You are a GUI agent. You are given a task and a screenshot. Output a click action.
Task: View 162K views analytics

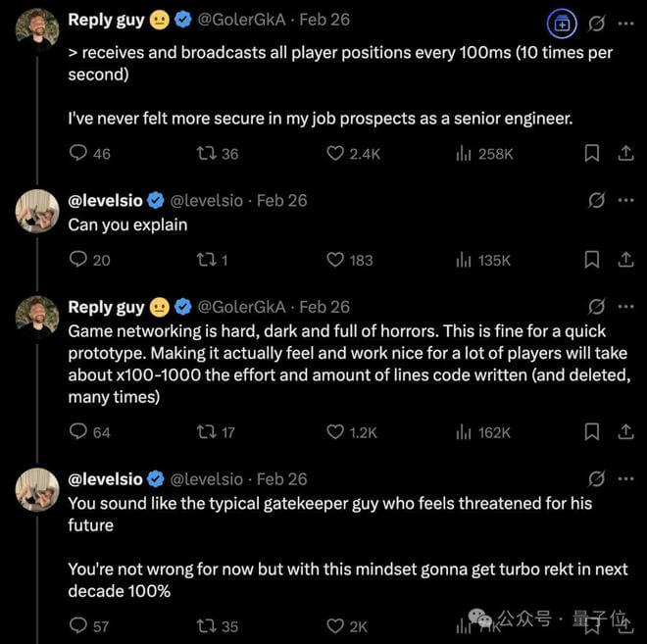(483, 432)
